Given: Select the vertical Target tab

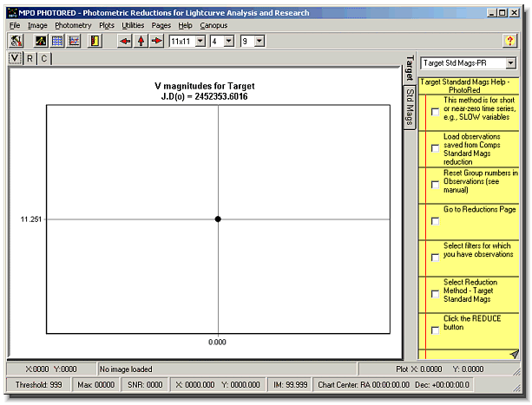Looking at the screenshot, I should click(x=410, y=69).
